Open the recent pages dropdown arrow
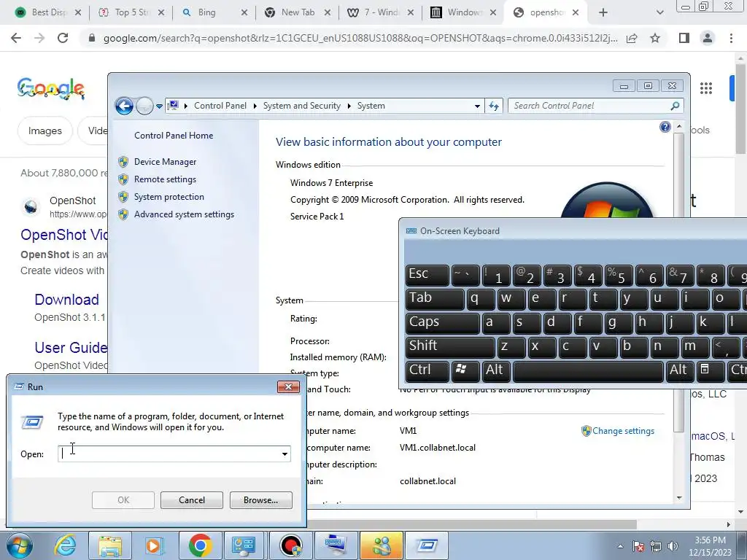747x560 pixels. [x=159, y=106]
